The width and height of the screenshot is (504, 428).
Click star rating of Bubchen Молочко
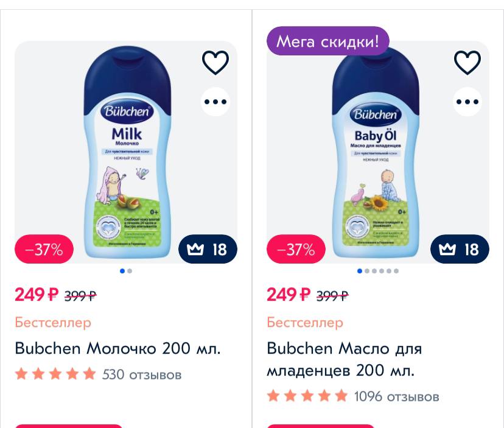(x=55, y=374)
